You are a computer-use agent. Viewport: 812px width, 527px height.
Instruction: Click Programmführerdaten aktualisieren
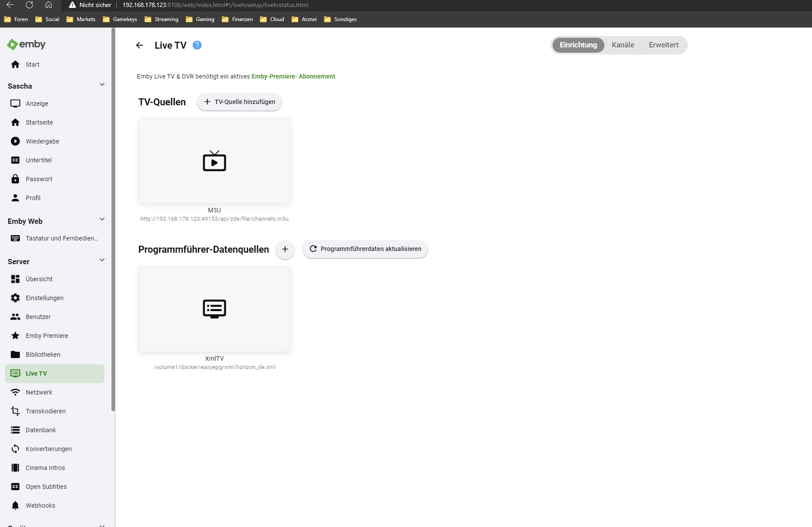point(365,249)
